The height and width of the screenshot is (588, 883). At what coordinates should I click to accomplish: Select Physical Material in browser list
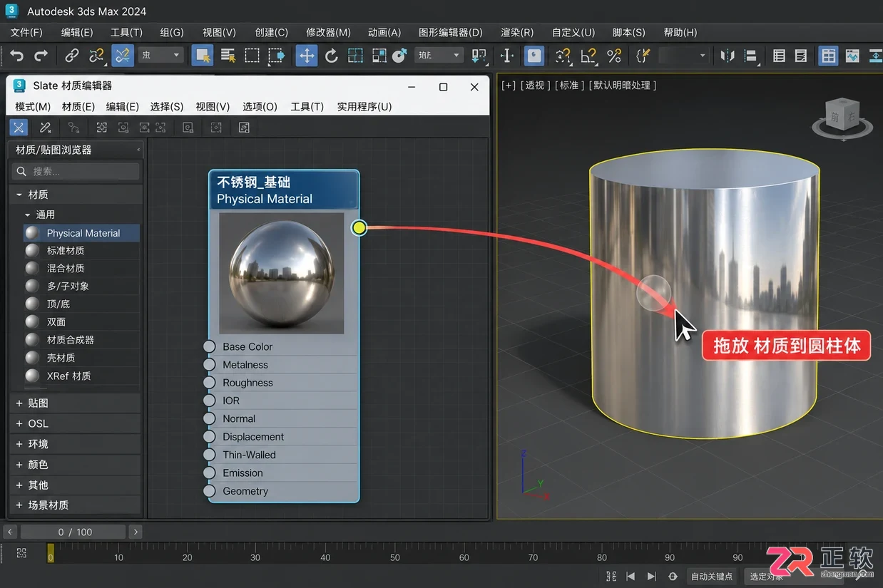pyautogui.click(x=81, y=233)
